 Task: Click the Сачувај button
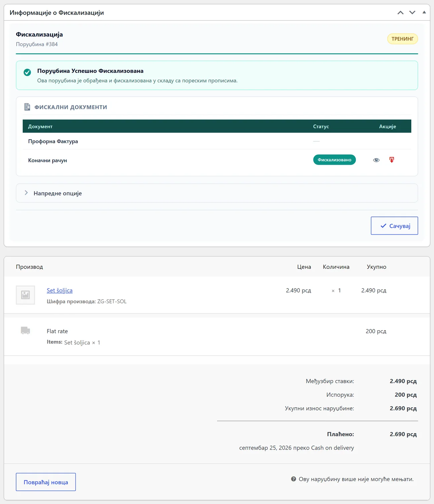click(394, 226)
